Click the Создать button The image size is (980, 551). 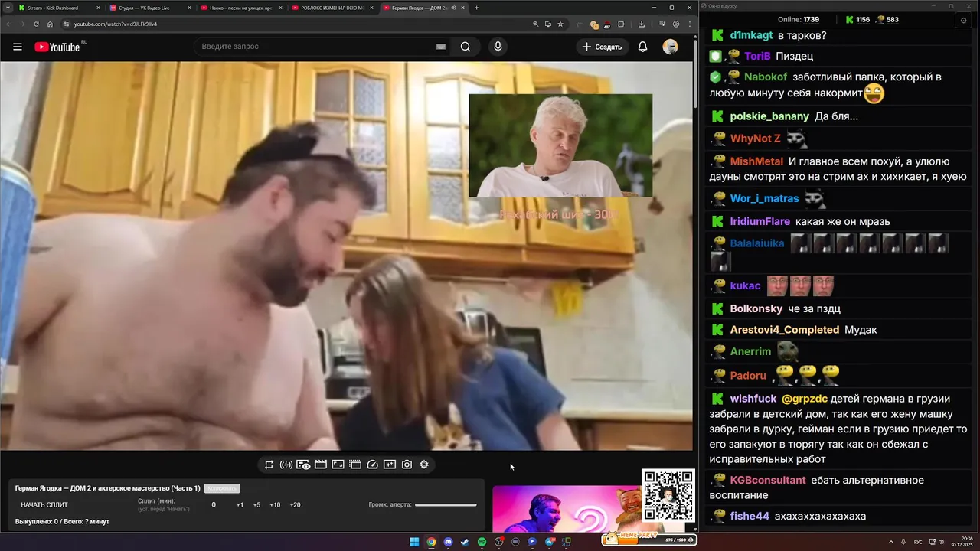(602, 47)
